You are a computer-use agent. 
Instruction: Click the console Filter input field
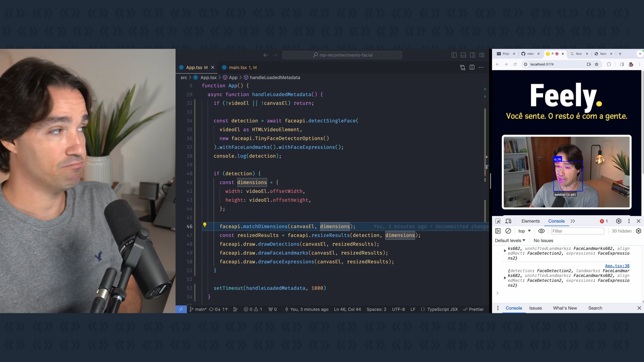click(577, 231)
